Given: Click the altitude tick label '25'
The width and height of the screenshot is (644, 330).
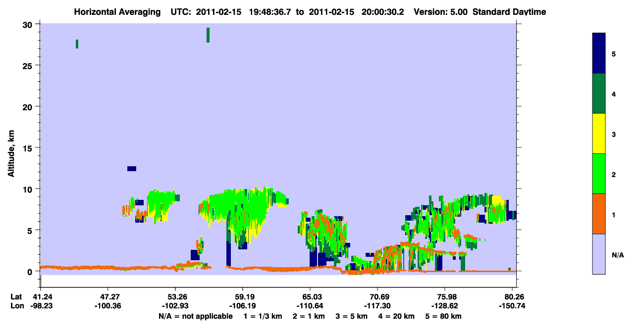Looking at the screenshot, I should pyautogui.click(x=28, y=65).
